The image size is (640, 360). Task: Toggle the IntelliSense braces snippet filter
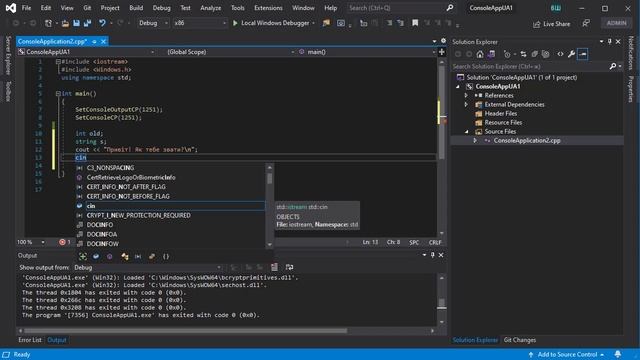166,256
